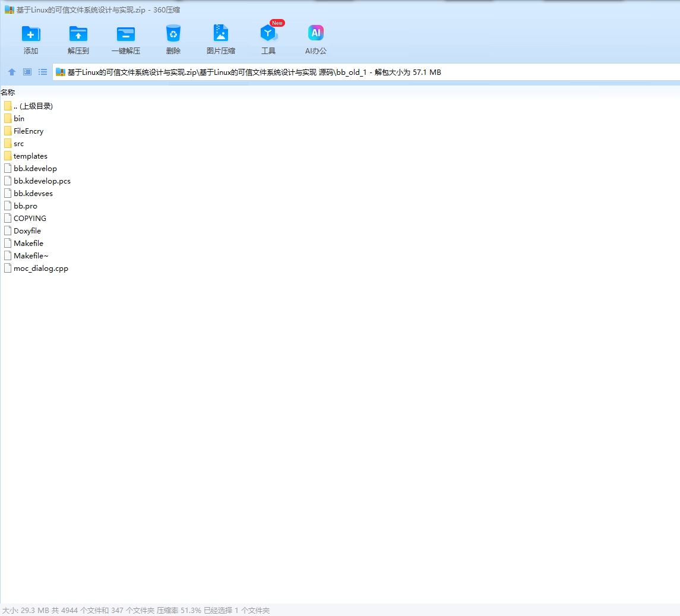The width and height of the screenshot is (680, 616).
Task: Click the FileEncry folder icon
Action: coord(8,131)
